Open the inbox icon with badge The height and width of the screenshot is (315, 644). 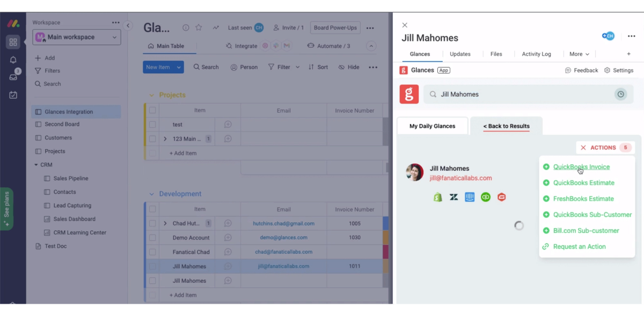[x=13, y=77]
